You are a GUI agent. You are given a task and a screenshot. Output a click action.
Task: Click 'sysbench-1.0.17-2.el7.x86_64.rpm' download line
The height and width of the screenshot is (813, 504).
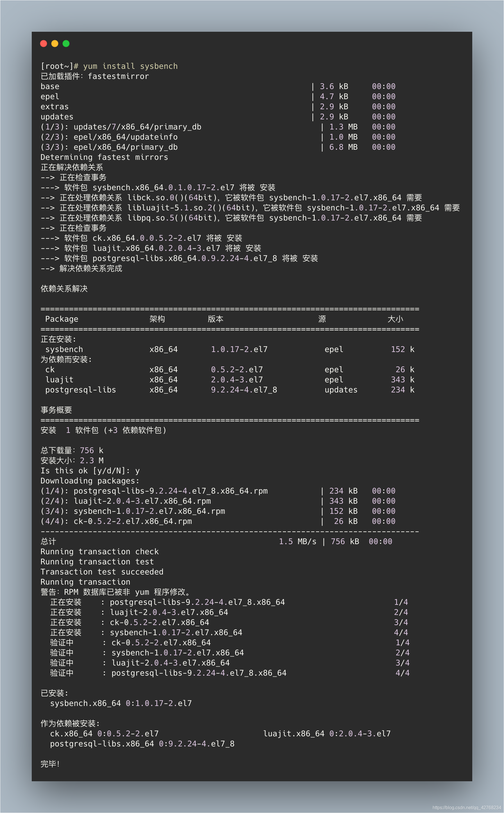218,511
